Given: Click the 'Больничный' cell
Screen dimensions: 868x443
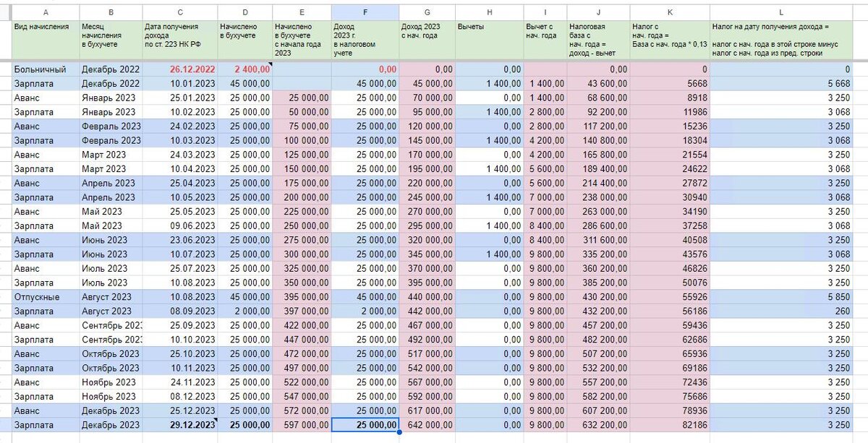Looking at the screenshot, I should click(x=46, y=69).
